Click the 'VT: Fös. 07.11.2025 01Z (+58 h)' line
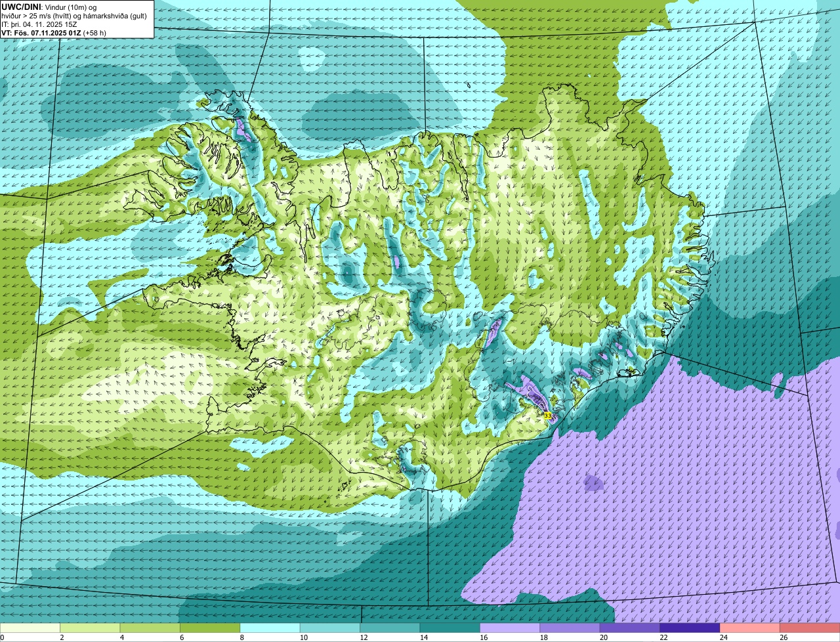 (x=54, y=33)
